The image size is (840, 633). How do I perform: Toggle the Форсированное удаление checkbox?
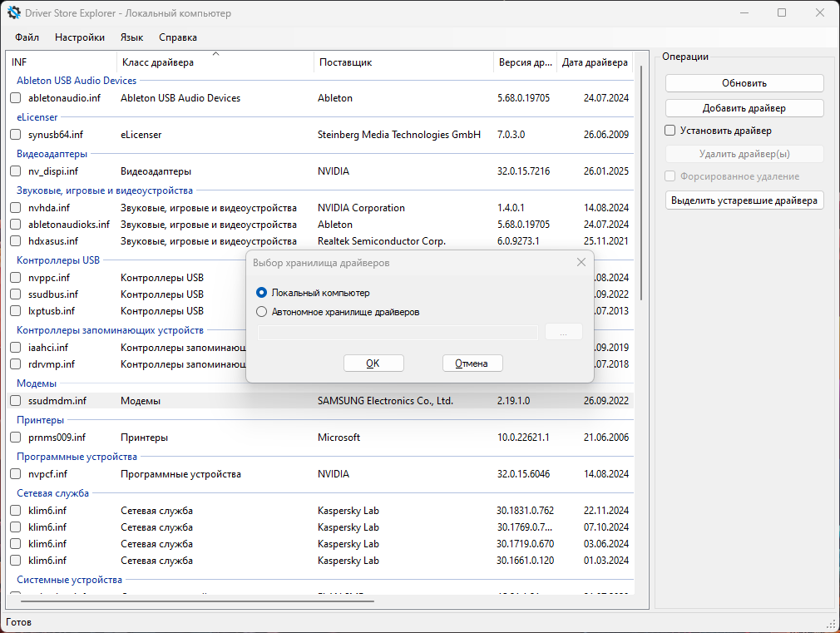tap(670, 176)
